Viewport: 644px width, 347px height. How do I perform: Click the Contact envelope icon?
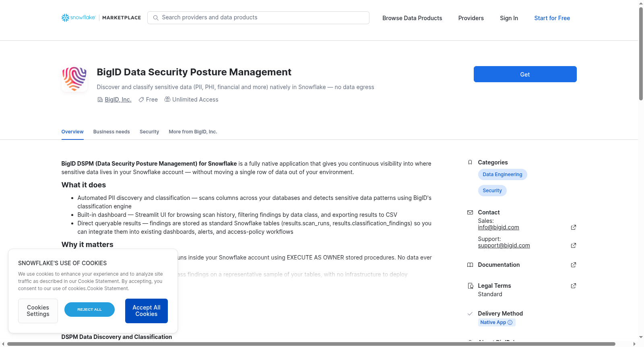pos(470,212)
